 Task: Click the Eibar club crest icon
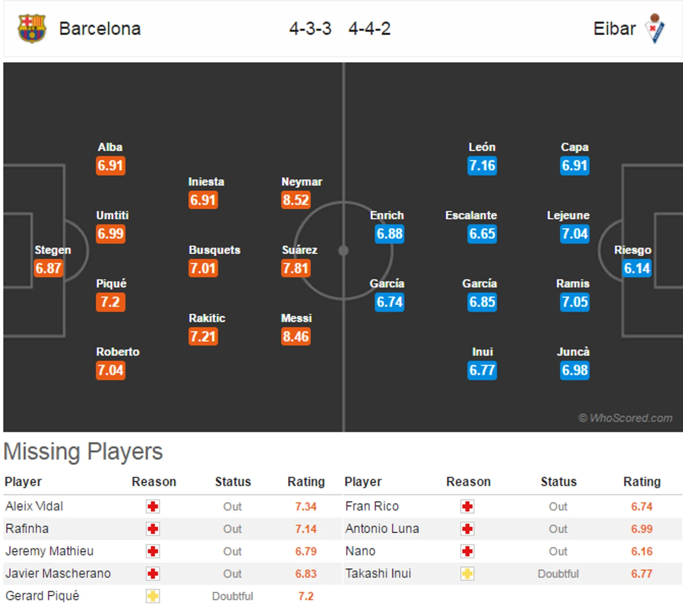coord(655,29)
